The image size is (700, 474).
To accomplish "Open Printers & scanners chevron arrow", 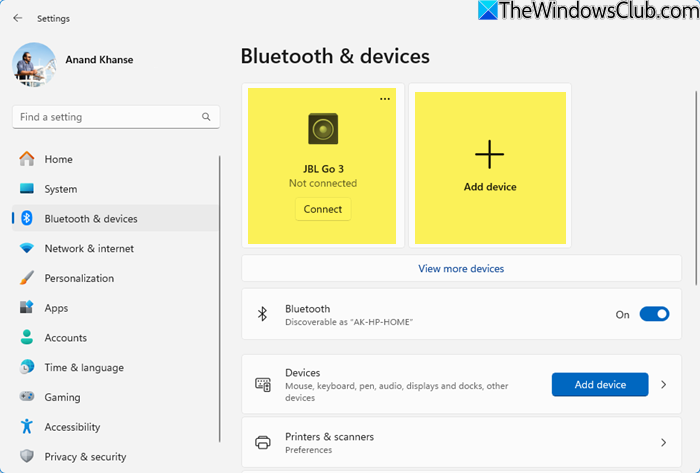I will (663, 442).
